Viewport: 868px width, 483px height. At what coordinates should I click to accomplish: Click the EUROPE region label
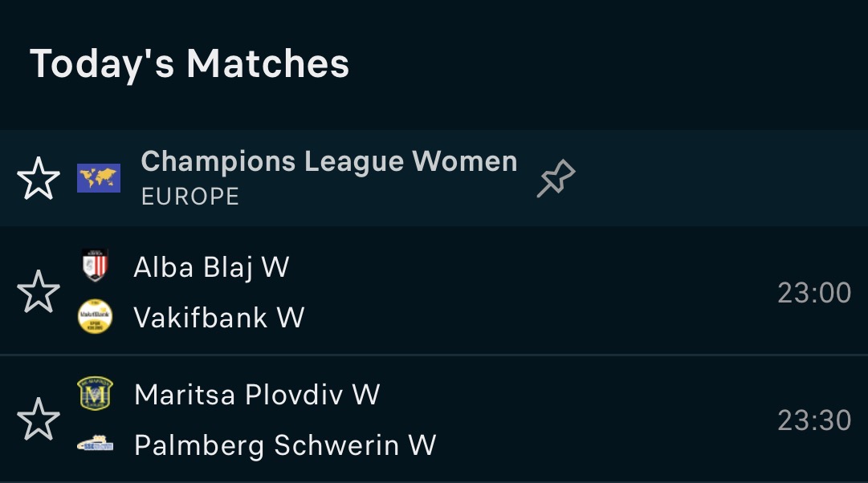[x=189, y=197]
